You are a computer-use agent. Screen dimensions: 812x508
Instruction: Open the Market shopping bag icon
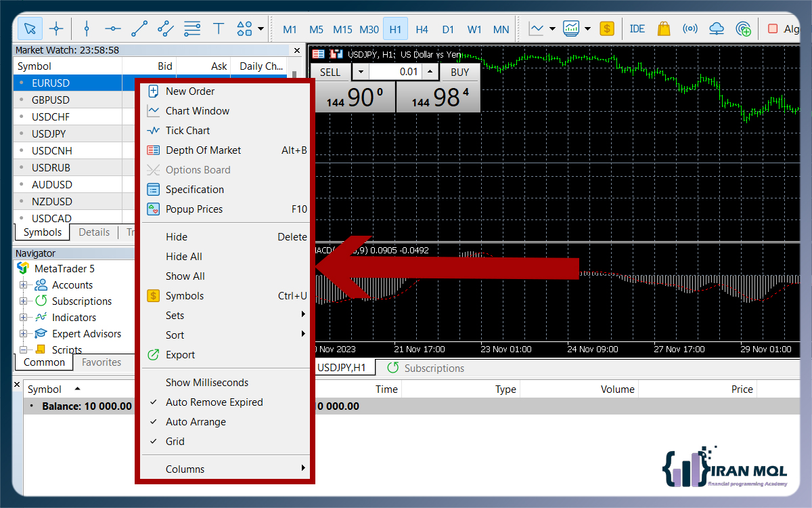(663, 28)
